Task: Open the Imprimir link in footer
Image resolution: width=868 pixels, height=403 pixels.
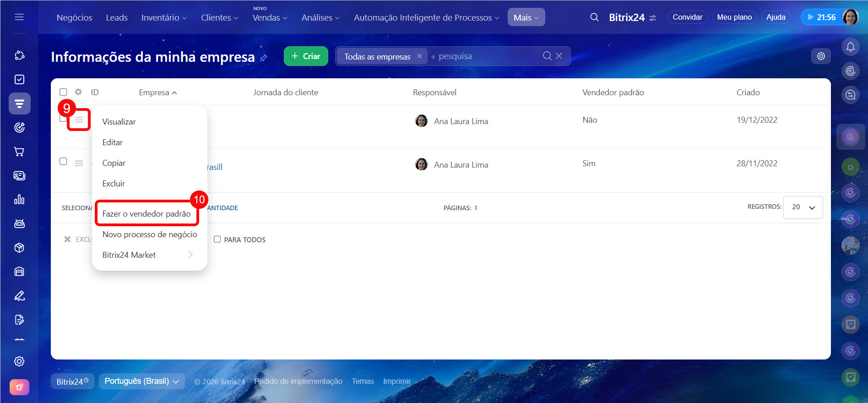Action: (x=396, y=381)
